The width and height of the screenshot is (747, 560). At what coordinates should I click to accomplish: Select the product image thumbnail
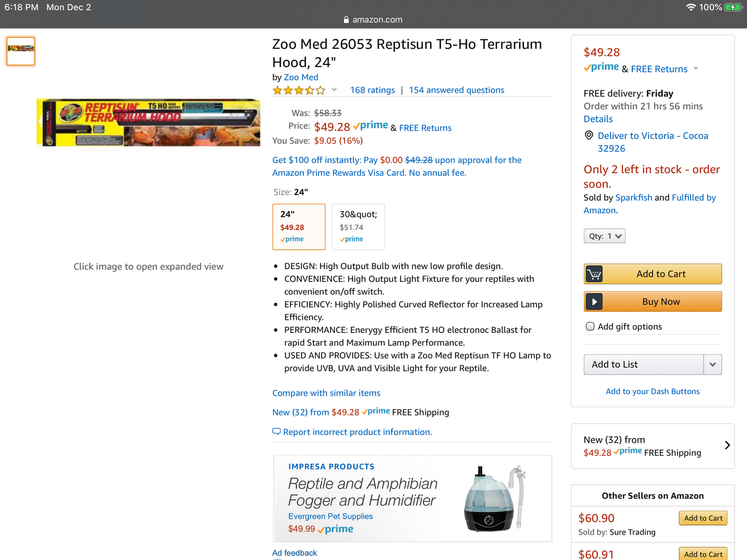(21, 51)
